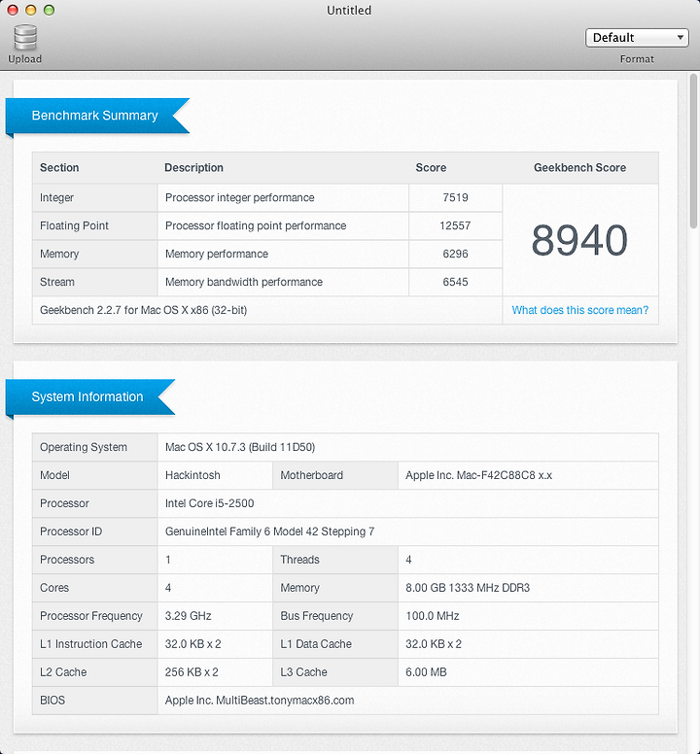Select 'GenuineIntel Family 6 Model 42 Stepping 7'

(x=269, y=531)
